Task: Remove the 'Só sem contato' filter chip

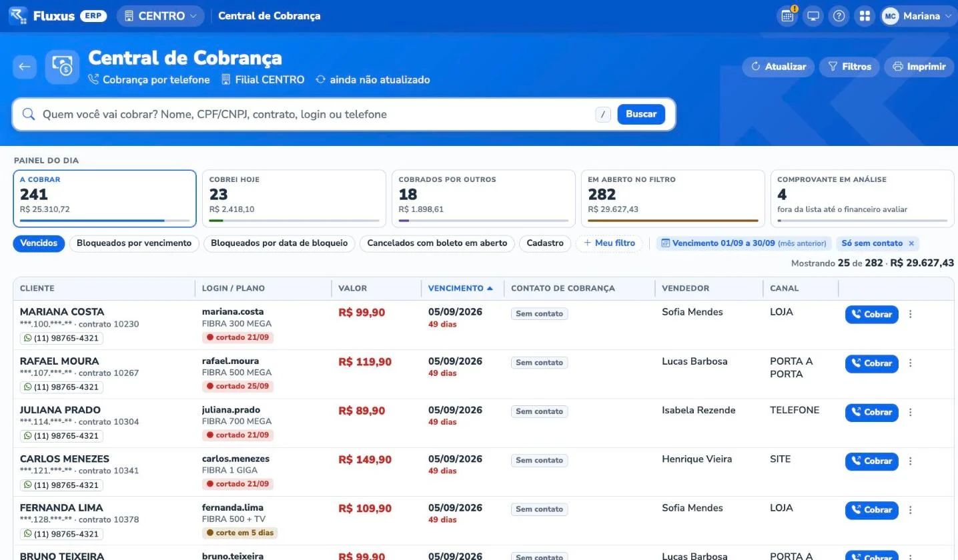Action: tap(911, 243)
